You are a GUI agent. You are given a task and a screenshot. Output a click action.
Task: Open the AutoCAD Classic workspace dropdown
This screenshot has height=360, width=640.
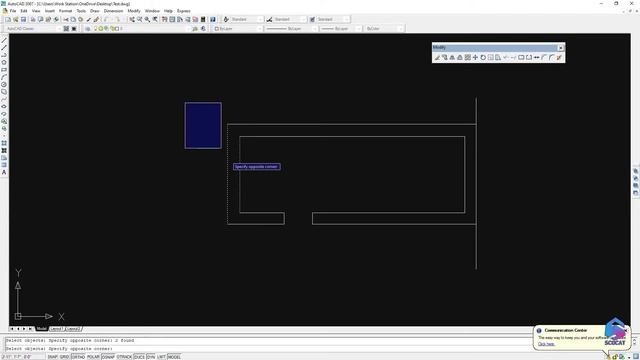coord(33,29)
